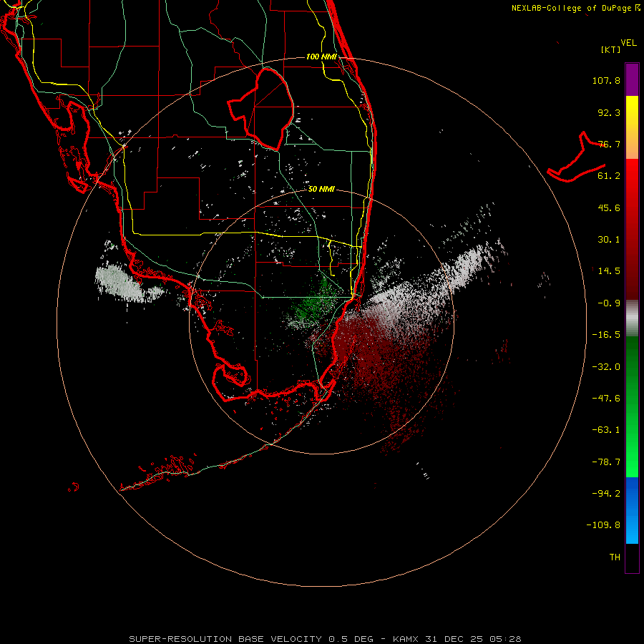Pick the purple segment of velocity scale

pos(632,79)
